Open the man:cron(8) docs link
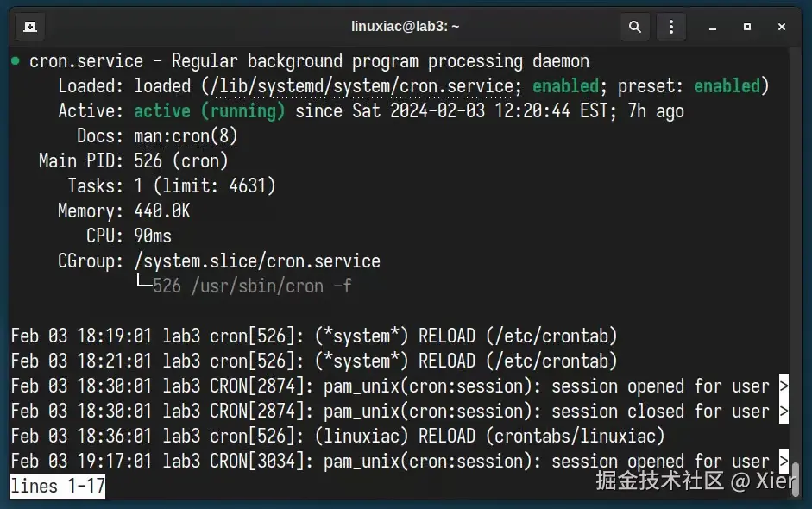812x509 pixels. [x=186, y=136]
